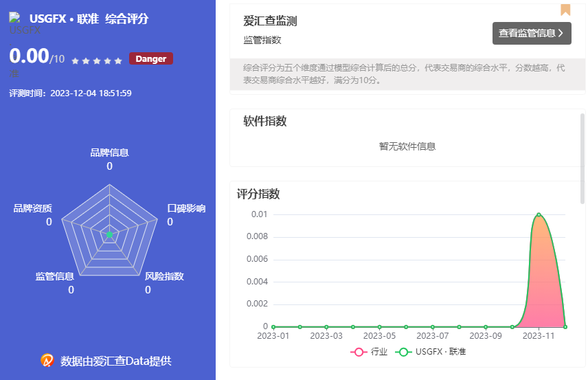Click the broken logo image beside USGFX
The height and width of the screenshot is (380, 588).
[x=14, y=17]
